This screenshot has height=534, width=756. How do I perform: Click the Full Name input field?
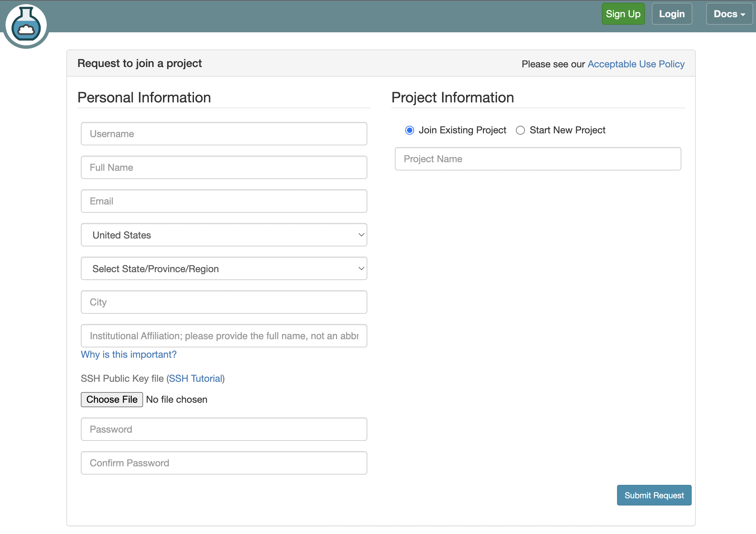[224, 167]
